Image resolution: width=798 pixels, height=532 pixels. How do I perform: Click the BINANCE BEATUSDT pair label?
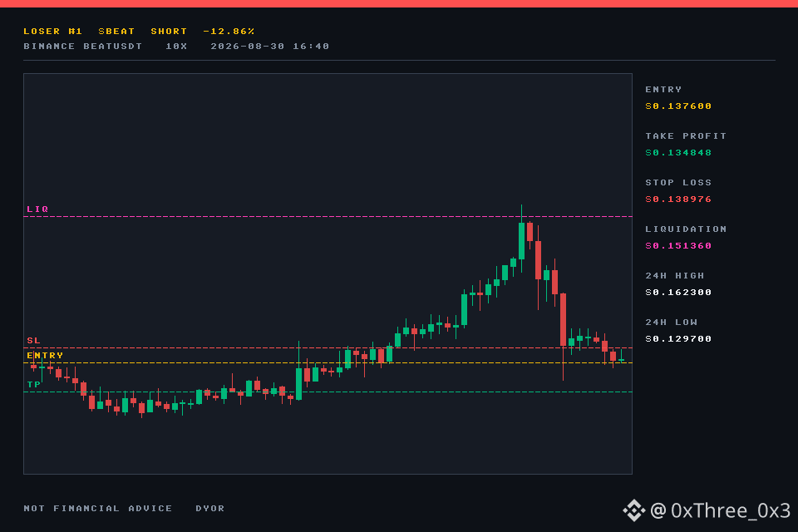(x=83, y=47)
